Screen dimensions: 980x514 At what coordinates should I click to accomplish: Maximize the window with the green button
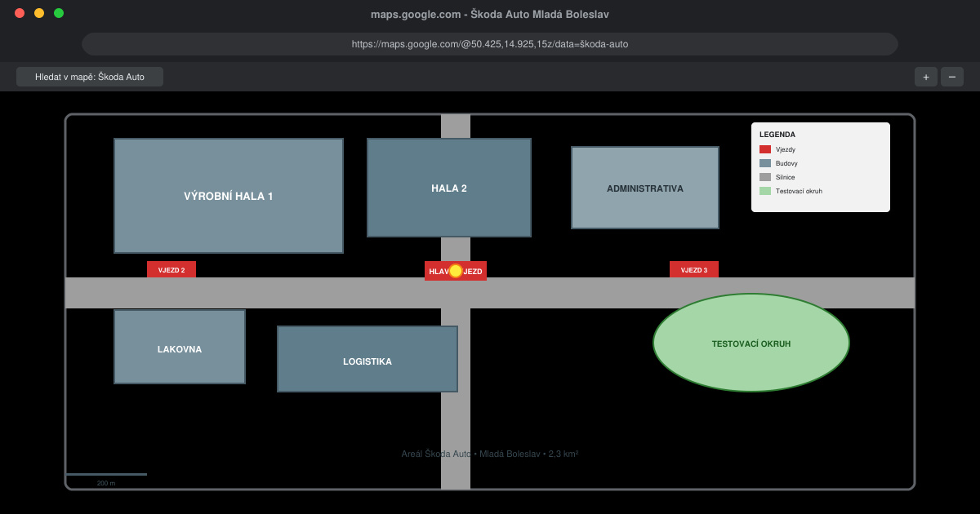tap(59, 13)
